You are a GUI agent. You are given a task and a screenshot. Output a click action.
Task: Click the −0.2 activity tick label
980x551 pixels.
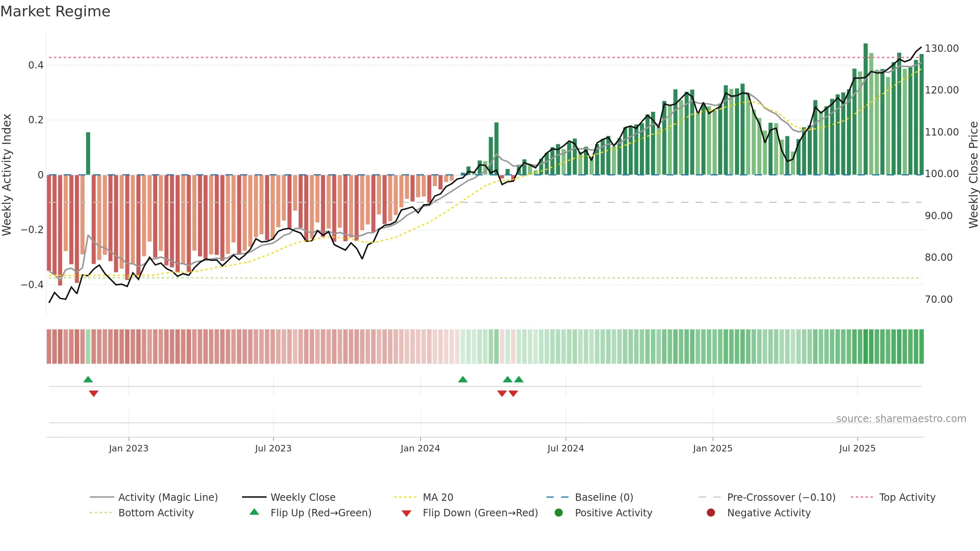32,229
